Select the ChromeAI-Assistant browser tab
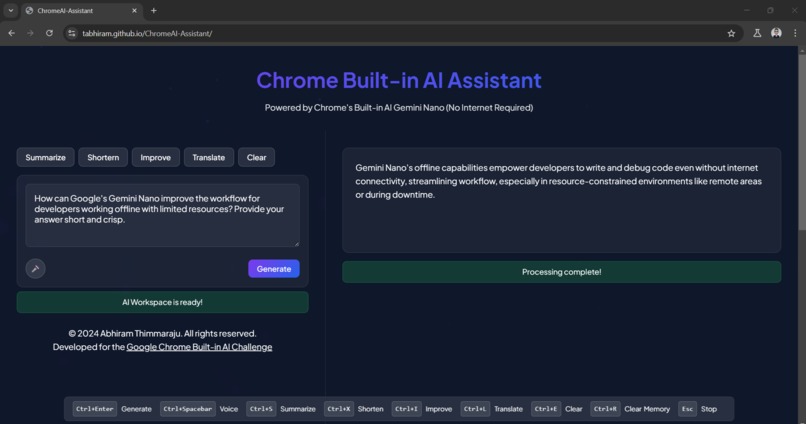The height and width of the screenshot is (424, 806). coord(82,11)
